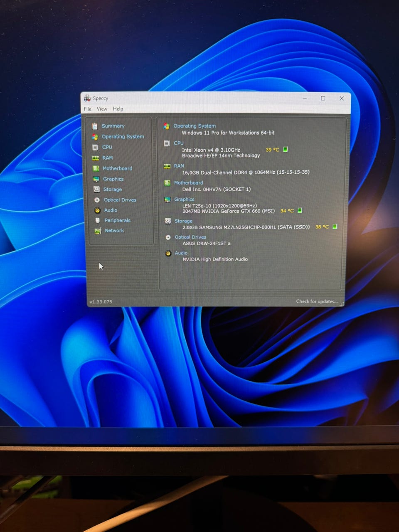
Task: Click the ASUS DRW-24F1ST a text
Action: pyautogui.click(x=207, y=244)
